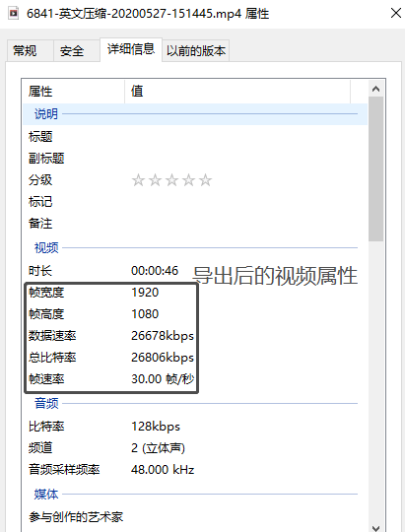Select the 参与创作的艺术家 row
Viewport: 405px width, 532px height.
click(x=195, y=517)
